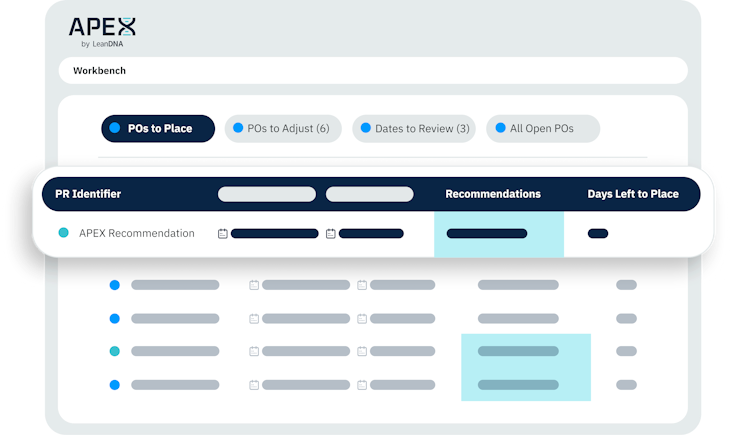This screenshot has height=435, width=750.
Task: Click the teal dot beside APEX Recommendation
Action: coord(63,233)
